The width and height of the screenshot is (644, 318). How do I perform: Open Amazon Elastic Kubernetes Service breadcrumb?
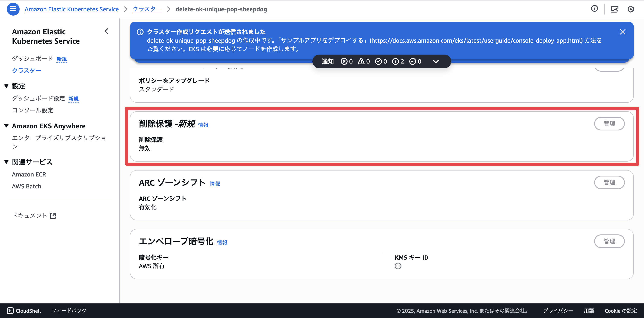tap(72, 9)
